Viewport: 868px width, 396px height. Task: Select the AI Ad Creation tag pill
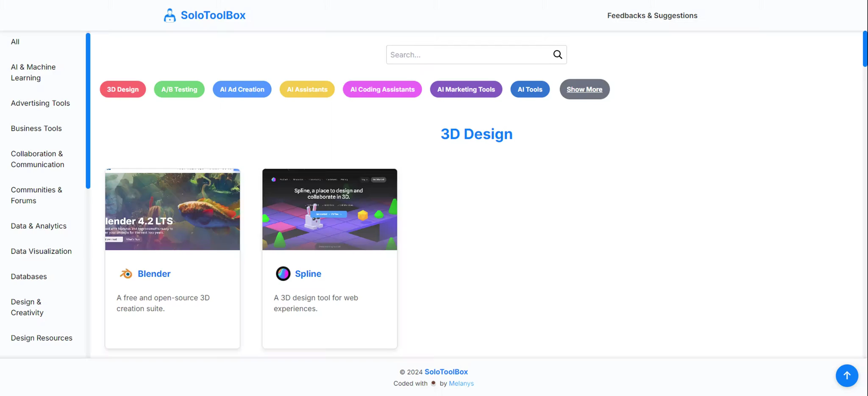[x=242, y=89]
